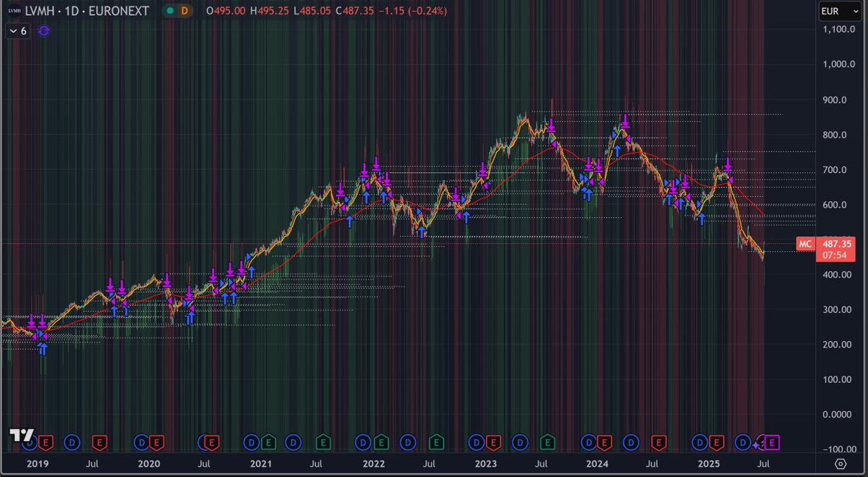Click the green earnings marker at Jul 2021

point(322,441)
